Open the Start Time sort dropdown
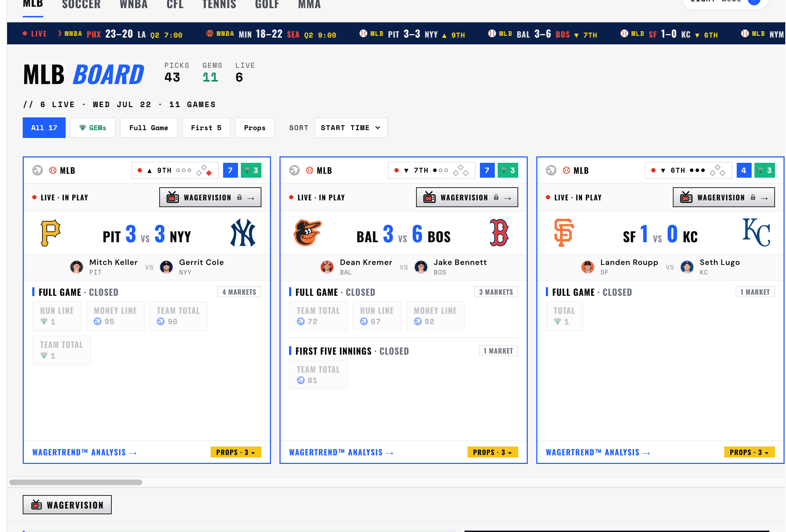This screenshot has width=786, height=532. coord(351,128)
